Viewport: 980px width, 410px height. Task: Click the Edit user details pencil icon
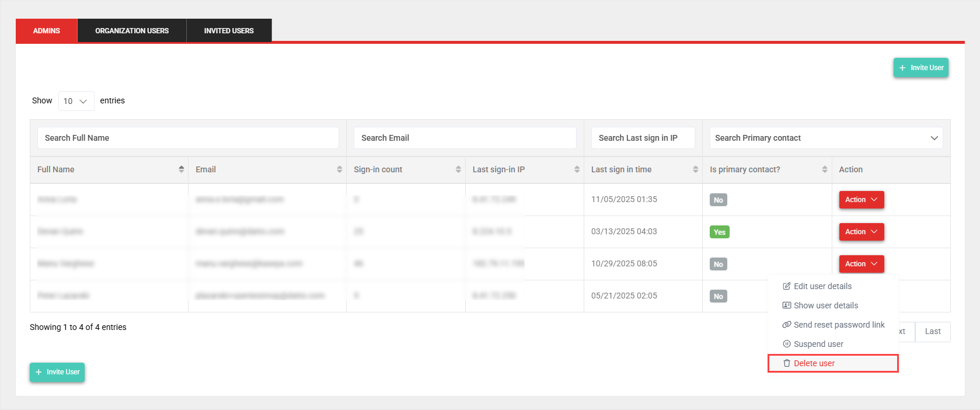pyautogui.click(x=787, y=286)
